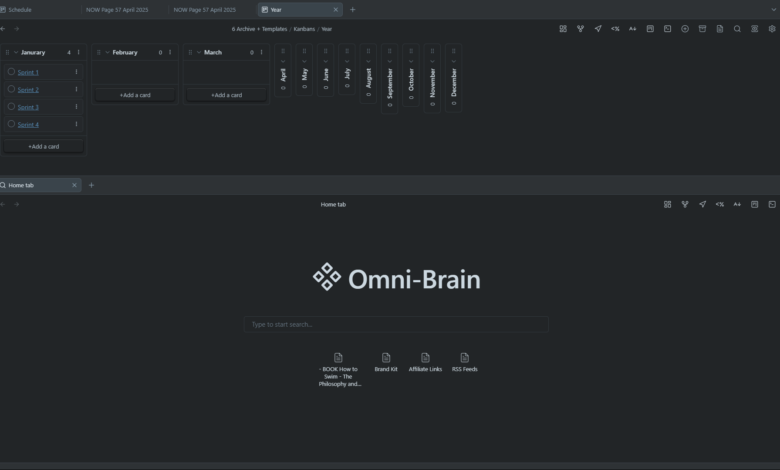This screenshot has height=470, width=780.
Task: Open the Sprint 4 link
Action: click(x=28, y=124)
